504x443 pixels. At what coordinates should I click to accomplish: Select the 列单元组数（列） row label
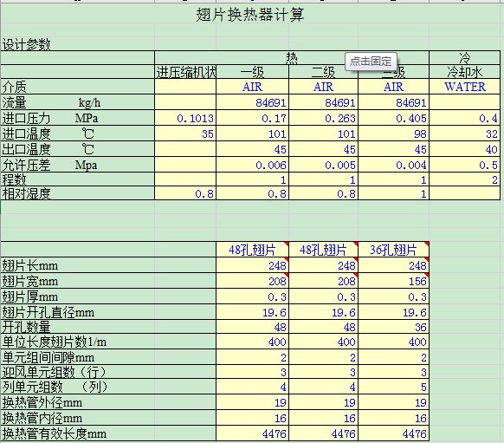(108, 387)
